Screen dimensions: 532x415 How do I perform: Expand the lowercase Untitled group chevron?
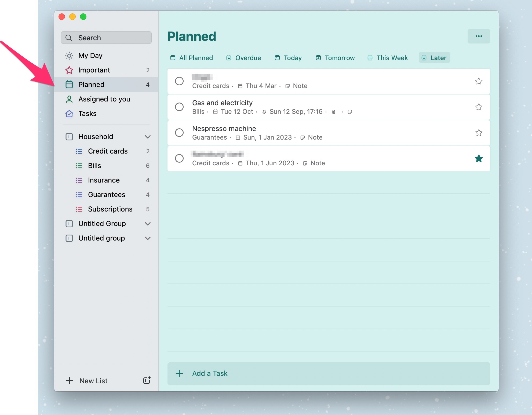148,238
